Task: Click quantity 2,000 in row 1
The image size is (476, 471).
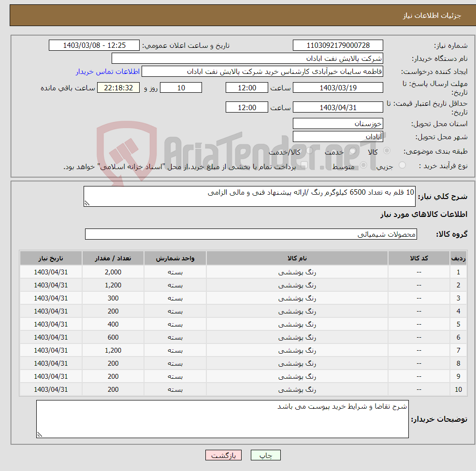Action: click(x=113, y=272)
